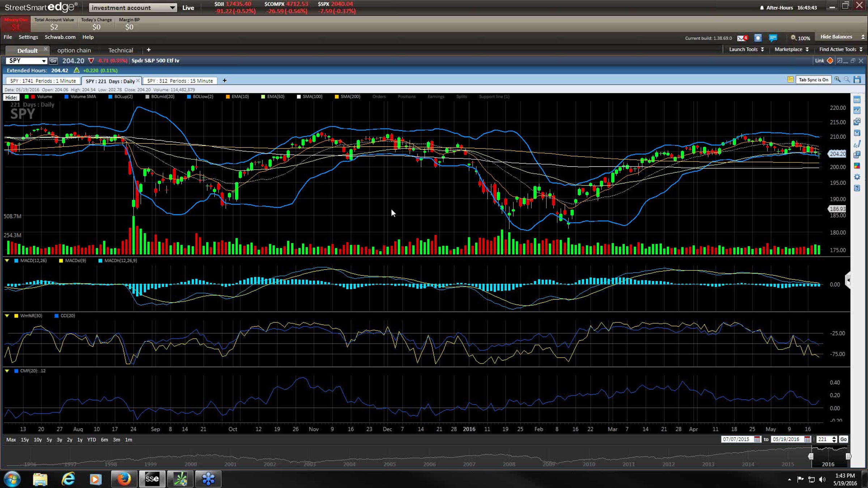868x488 pixels.
Task: Open the investment account dropdown
Action: pyautogui.click(x=133, y=8)
